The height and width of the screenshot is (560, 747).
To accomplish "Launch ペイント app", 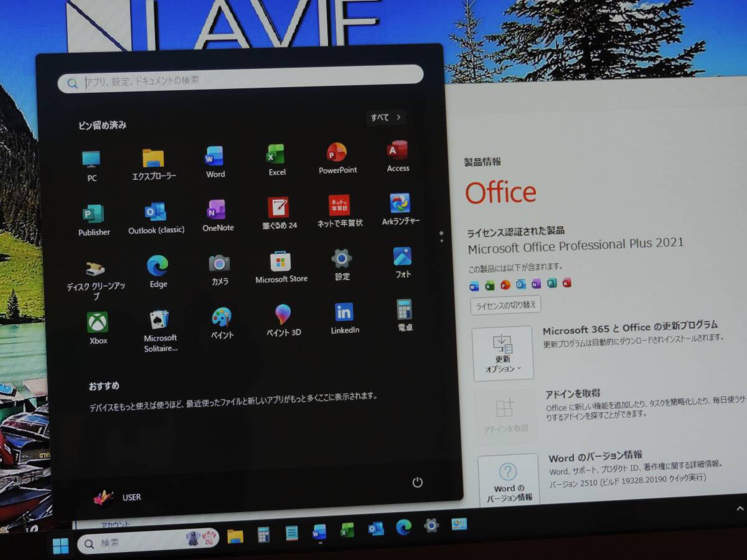I will tap(222, 323).
